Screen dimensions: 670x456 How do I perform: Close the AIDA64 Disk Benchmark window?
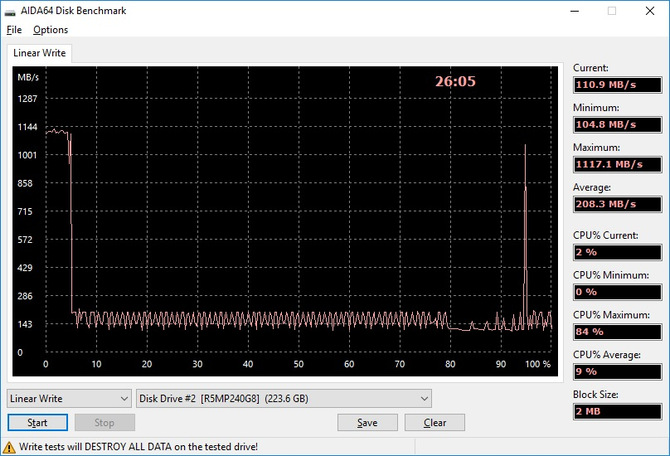[650, 11]
